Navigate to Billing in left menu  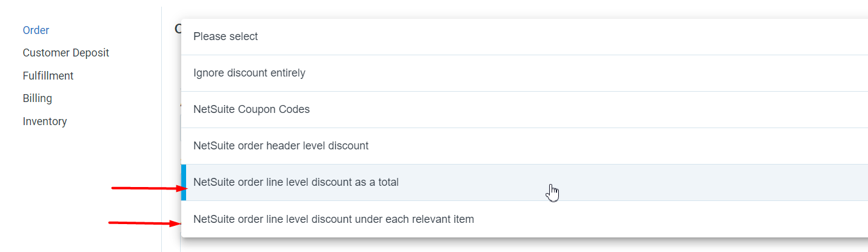click(x=38, y=98)
